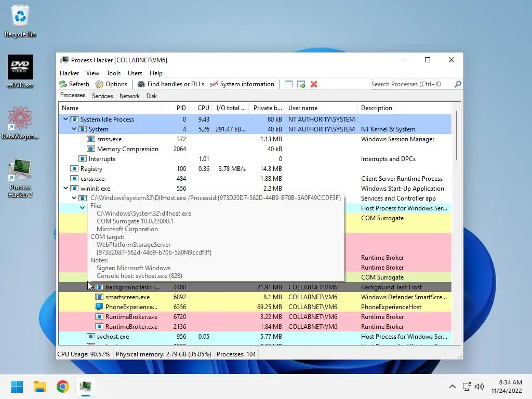Select the System process row name
This screenshot has height=399, width=532.
coord(98,129)
